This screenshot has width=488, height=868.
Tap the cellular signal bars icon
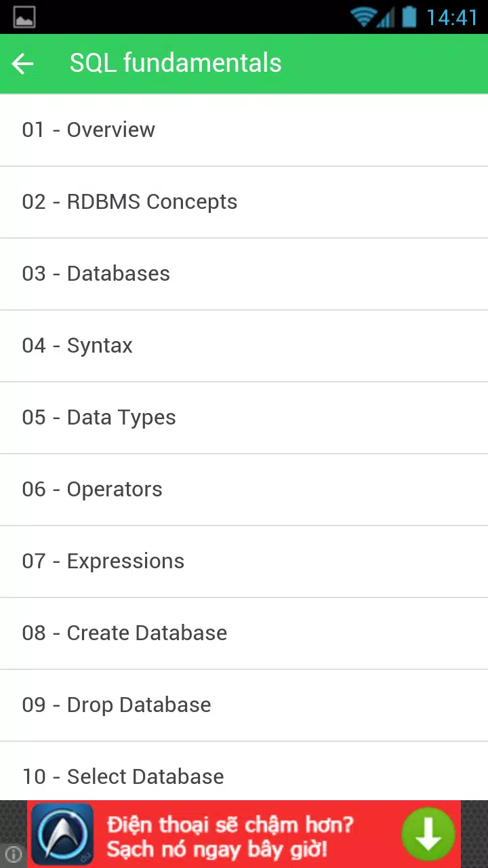[x=386, y=18]
